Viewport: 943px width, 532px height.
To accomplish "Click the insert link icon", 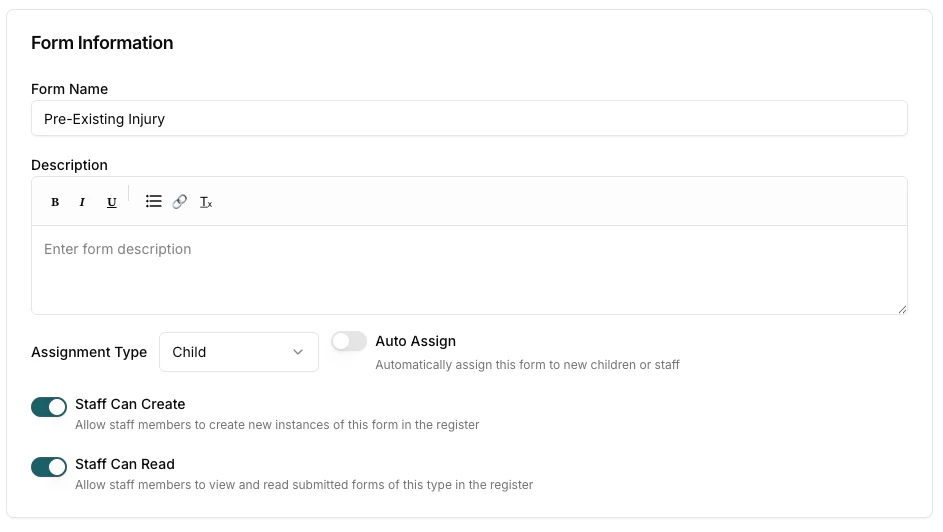I will coord(180,201).
